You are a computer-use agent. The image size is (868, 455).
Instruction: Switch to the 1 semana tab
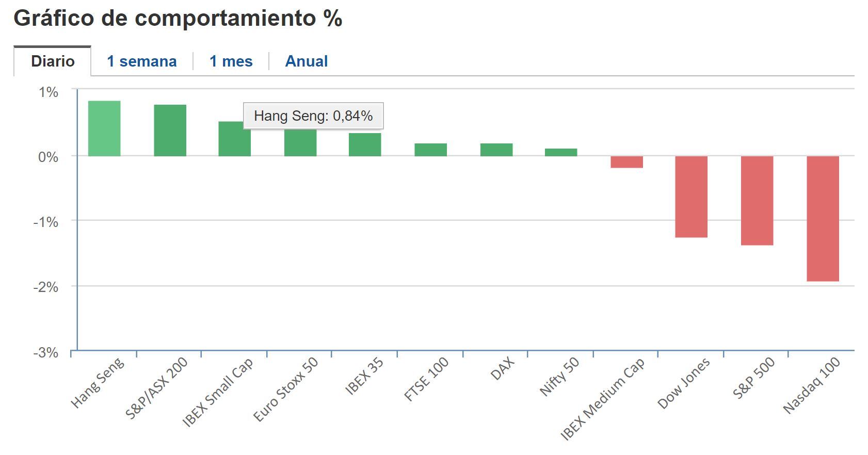coord(141,61)
